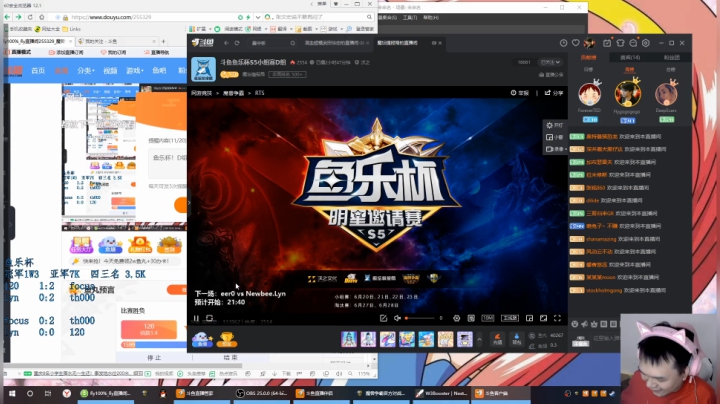This screenshot has width=720, height=404.
Task: Open Douyu client settings hexagon icon
Action: tap(646, 43)
